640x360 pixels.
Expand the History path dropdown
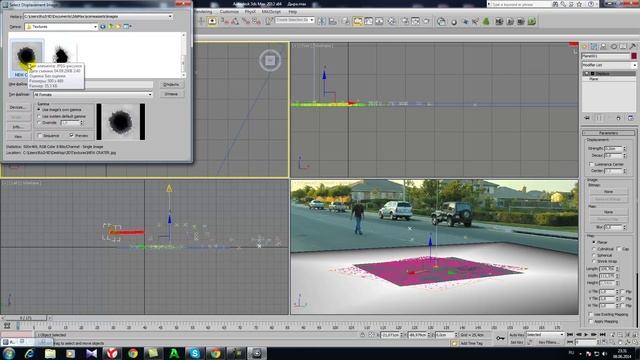coord(170,16)
